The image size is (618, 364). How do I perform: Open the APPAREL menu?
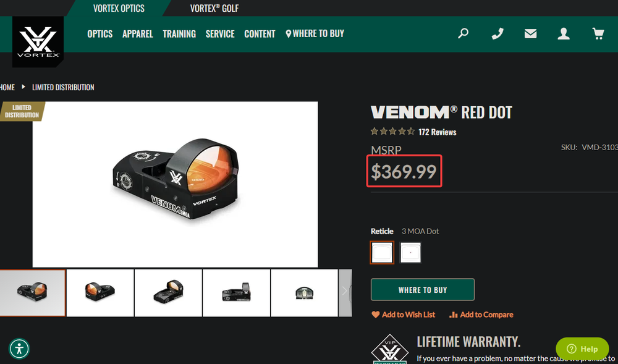(138, 34)
